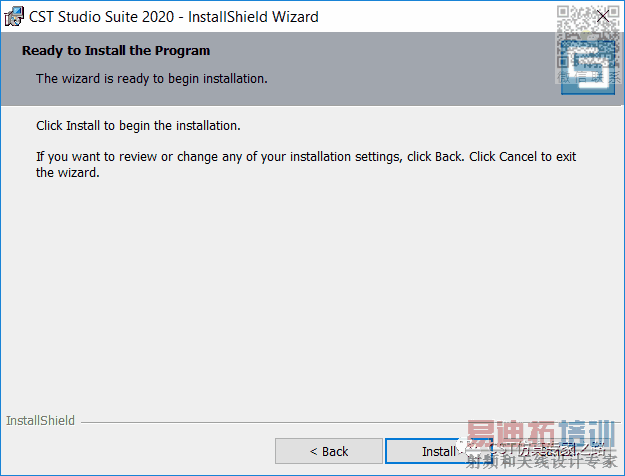625x476 pixels.
Task: Click the window title bar text
Action: pyautogui.click(x=174, y=16)
